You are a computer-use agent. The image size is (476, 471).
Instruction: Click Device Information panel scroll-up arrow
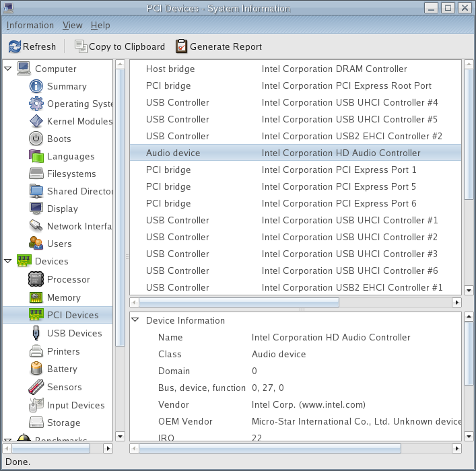(x=469, y=316)
